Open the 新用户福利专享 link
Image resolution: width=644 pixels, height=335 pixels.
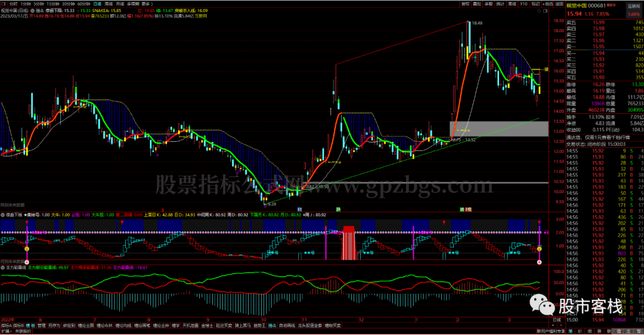(550, 331)
